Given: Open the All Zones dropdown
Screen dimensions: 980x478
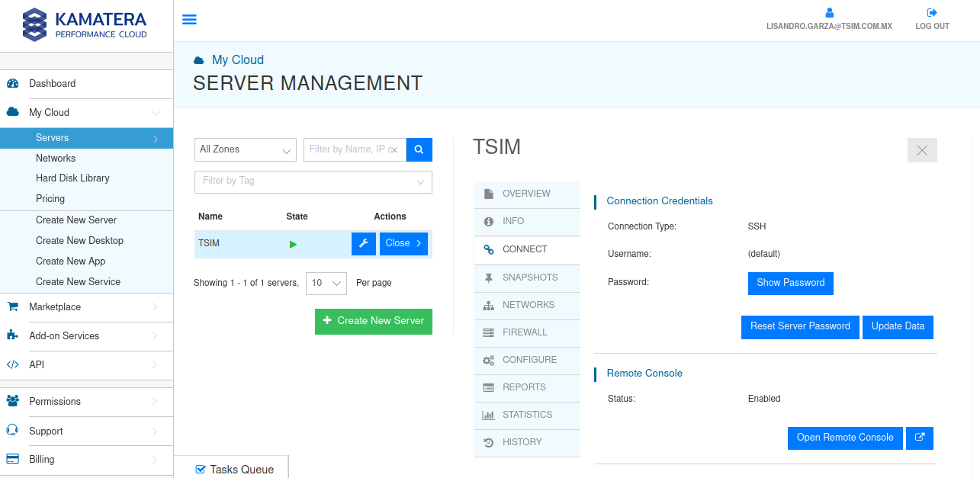Looking at the screenshot, I should click(246, 150).
